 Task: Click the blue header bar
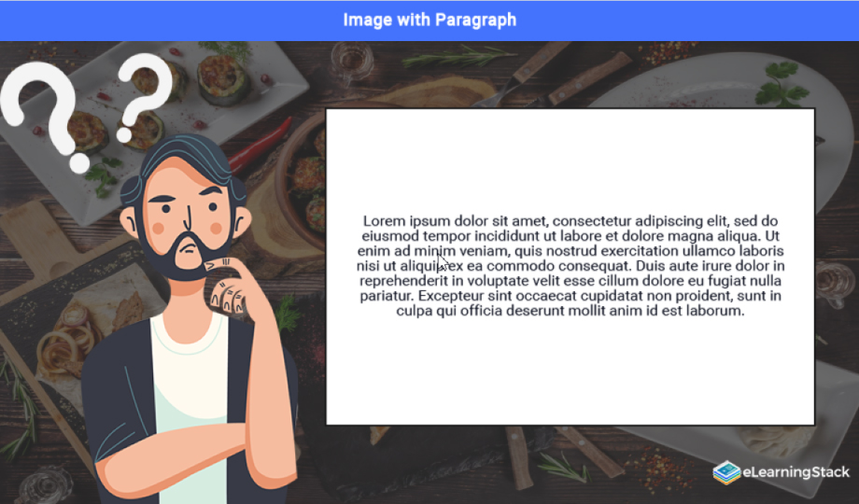pos(429,21)
